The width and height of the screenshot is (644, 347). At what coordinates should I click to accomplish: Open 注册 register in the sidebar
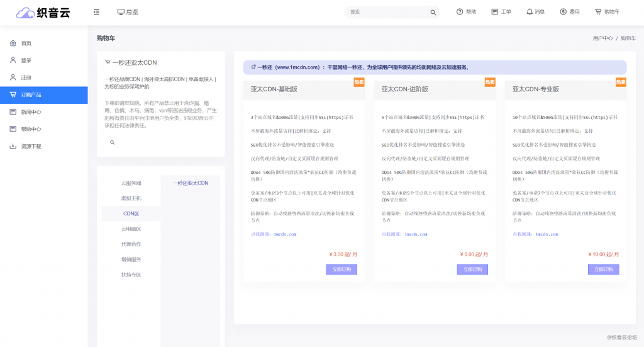point(44,77)
